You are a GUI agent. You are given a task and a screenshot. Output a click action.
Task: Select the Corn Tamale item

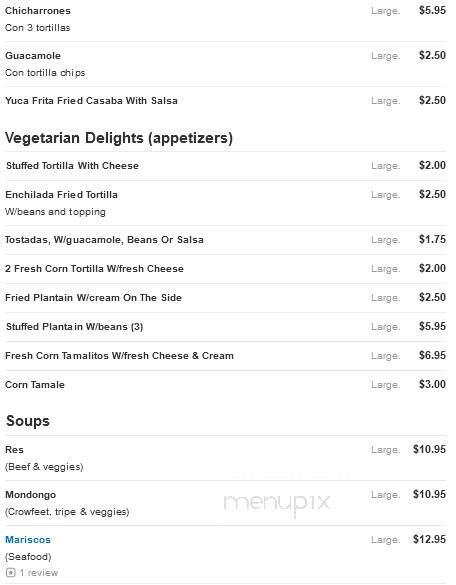35,385
